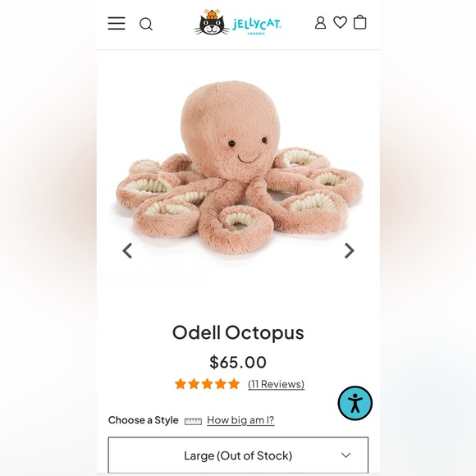Click the $65.00 price text
This screenshot has height=476, width=476.
pos(238,362)
